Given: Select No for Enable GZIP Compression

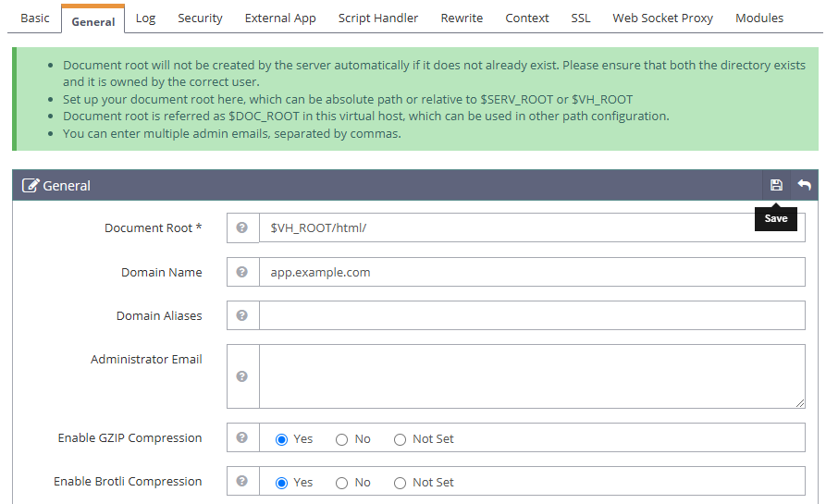Looking at the screenshot, I should tap(342, 439).
